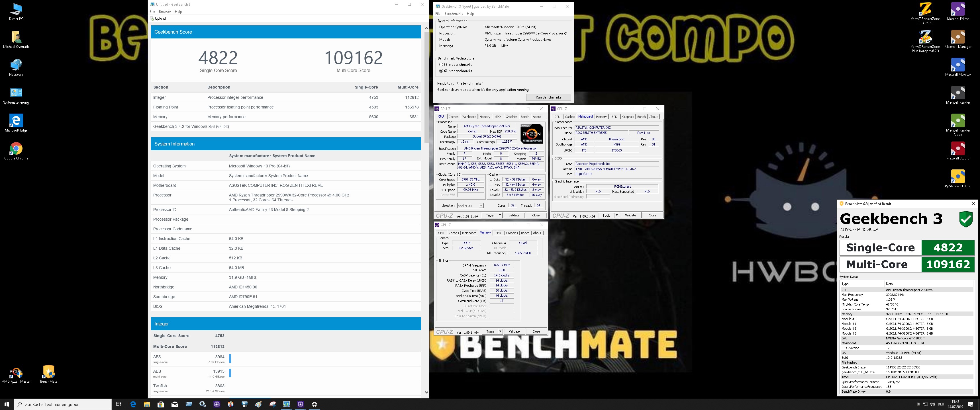
Task: Open the Maxwell Render desktop icon
Action: (x=958, y=95)
